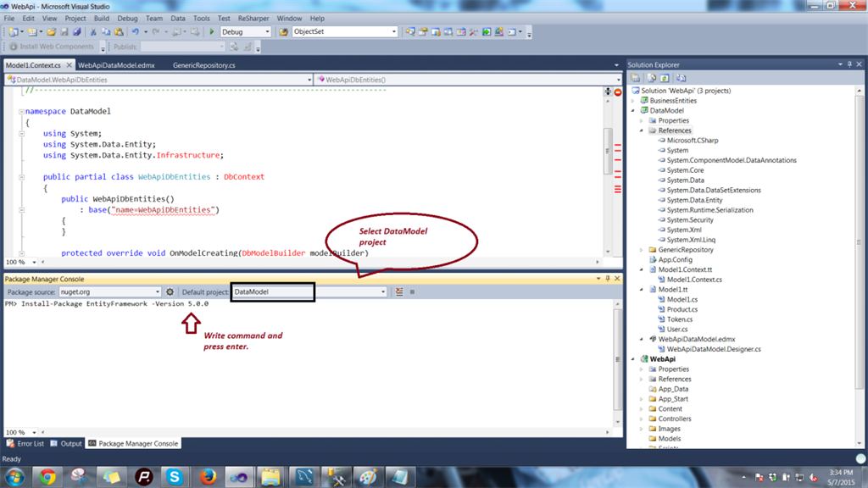Image resolution: width=868 pixels, height=488 pixels.
Task: Click the Refresh icon in Solution Explorer
Action: (665, 78)
